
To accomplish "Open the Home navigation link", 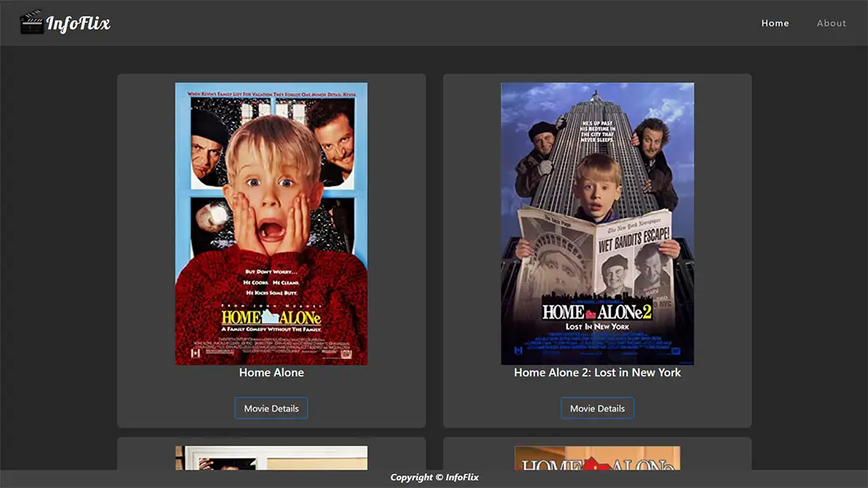I will 775,23.
